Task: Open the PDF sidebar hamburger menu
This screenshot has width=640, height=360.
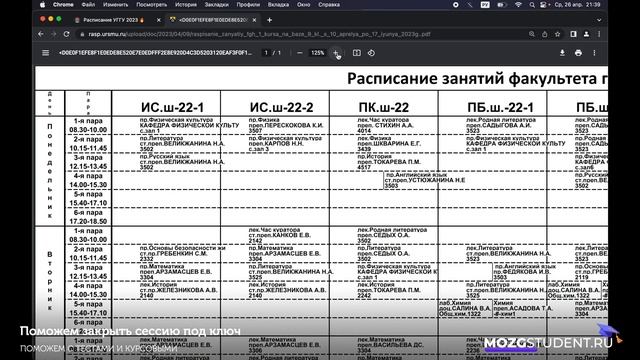Action: pyautogui.click(x=45, y=53)
